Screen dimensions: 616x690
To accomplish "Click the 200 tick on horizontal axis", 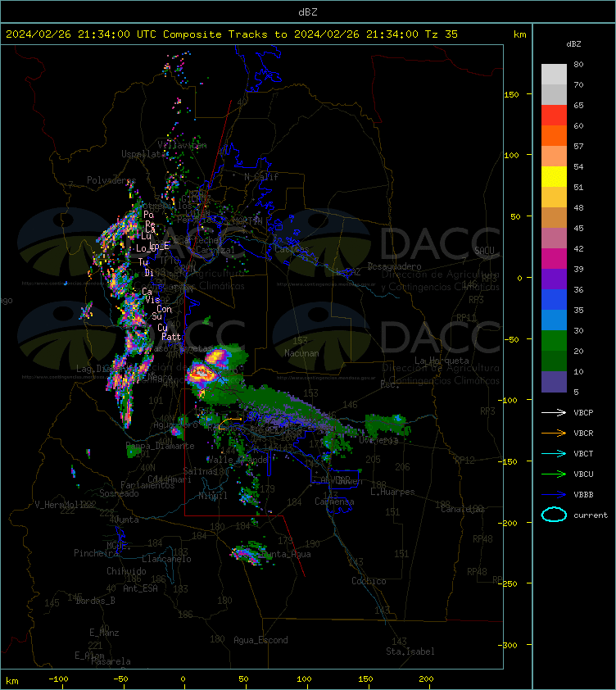I will point(426,679).
